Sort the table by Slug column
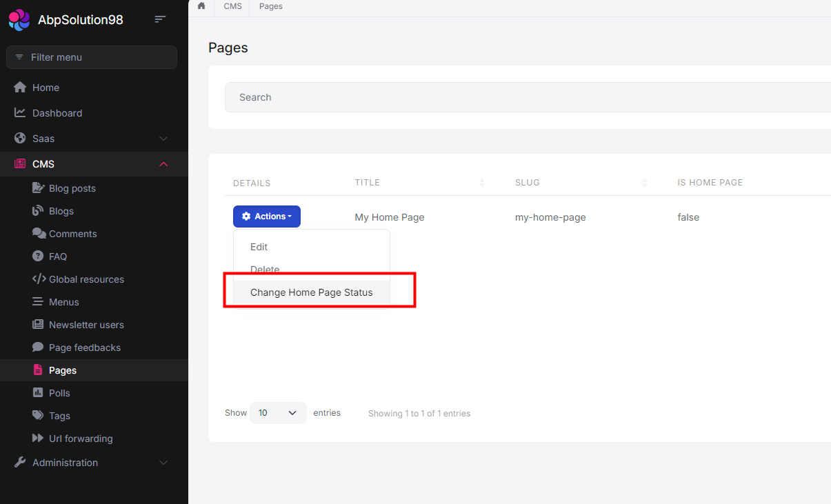Viewport: 831px width, 504px height. point(644,183)
